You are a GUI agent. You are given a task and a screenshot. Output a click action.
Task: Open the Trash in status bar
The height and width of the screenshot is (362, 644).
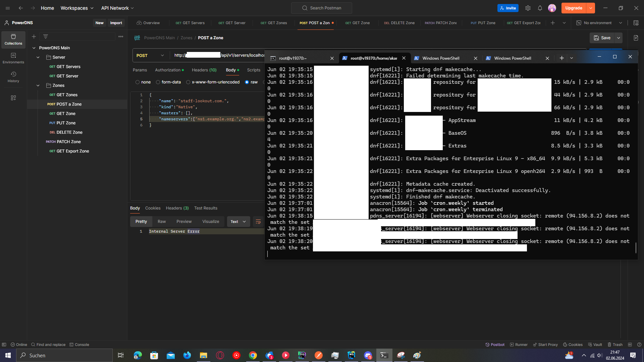click(615, 345)
